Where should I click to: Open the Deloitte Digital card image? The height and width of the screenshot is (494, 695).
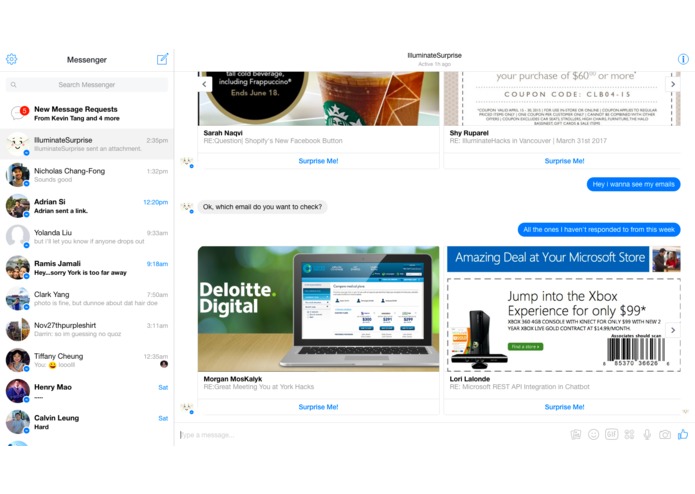318,309
